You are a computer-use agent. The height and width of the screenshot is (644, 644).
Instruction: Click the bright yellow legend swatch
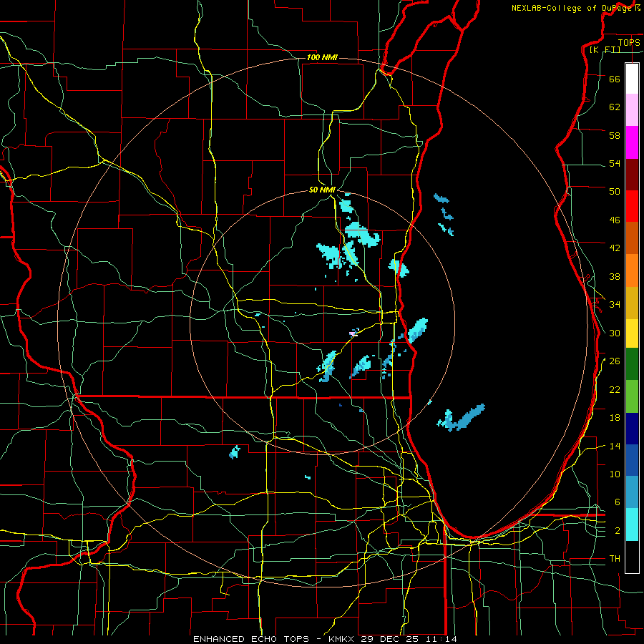[x=632, y=333]
